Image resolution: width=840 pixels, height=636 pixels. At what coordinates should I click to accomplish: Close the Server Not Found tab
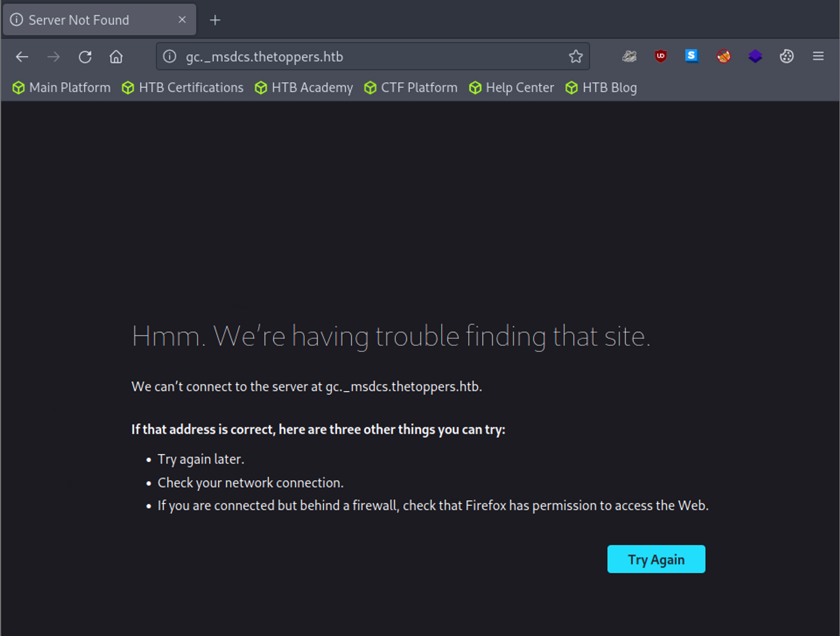point(182,20)
